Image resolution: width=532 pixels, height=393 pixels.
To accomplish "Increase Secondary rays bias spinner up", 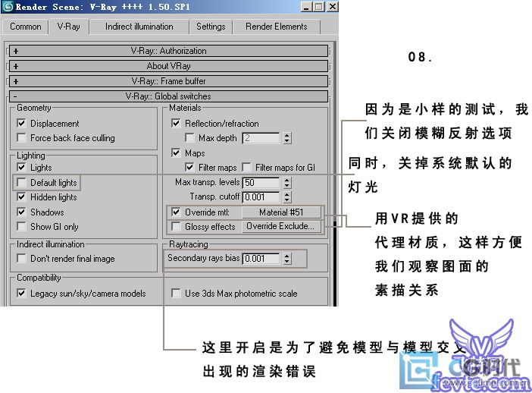I will click(287, 256).
